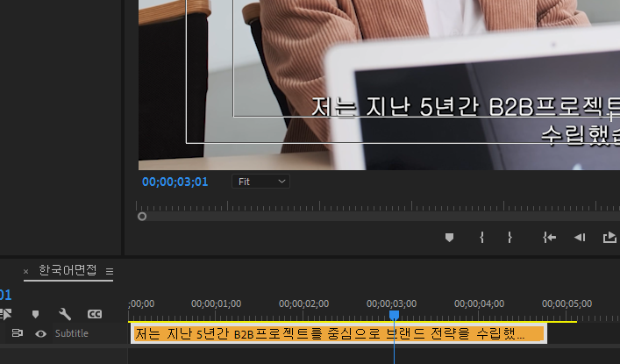Close the 한국어면접 sequence tab
Screen dimensions: 620x364
[x=26, y=271]
